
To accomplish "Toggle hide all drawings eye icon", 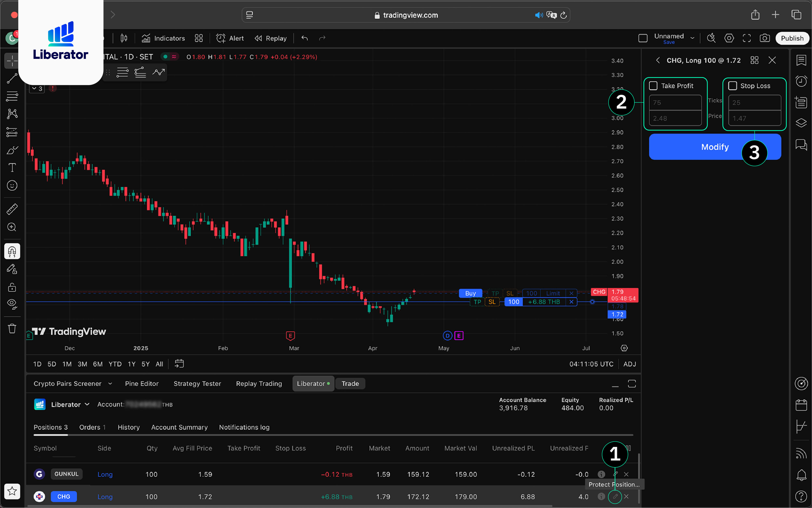I will 12,304.
